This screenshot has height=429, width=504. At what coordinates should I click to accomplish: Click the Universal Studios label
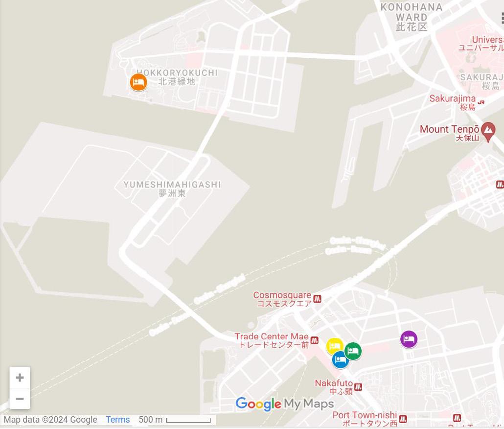481,44
